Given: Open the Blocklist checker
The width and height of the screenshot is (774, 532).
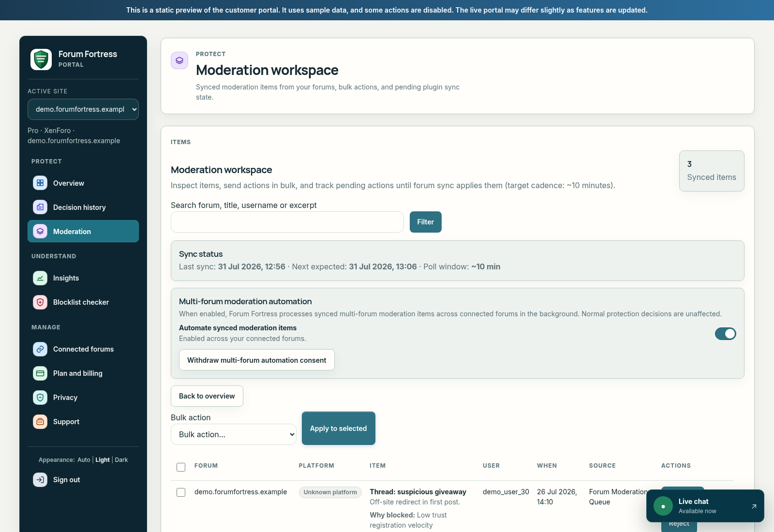Looking at the screenshot, I should pos(83,302).
